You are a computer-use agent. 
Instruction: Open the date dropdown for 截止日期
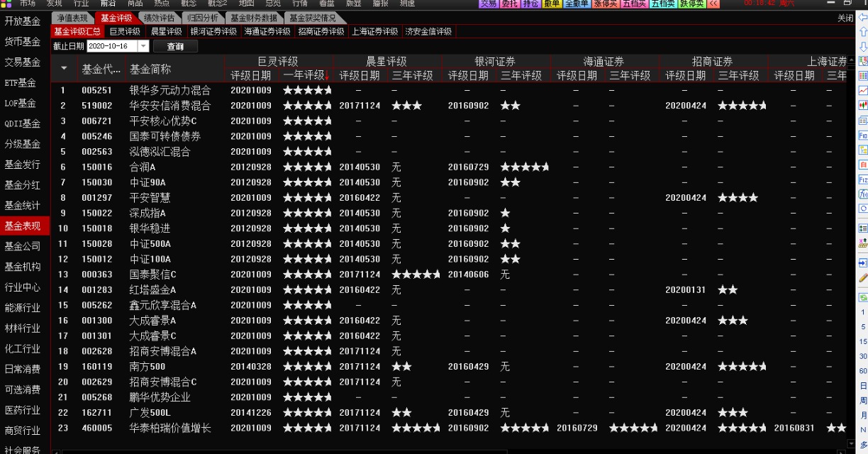143,46
